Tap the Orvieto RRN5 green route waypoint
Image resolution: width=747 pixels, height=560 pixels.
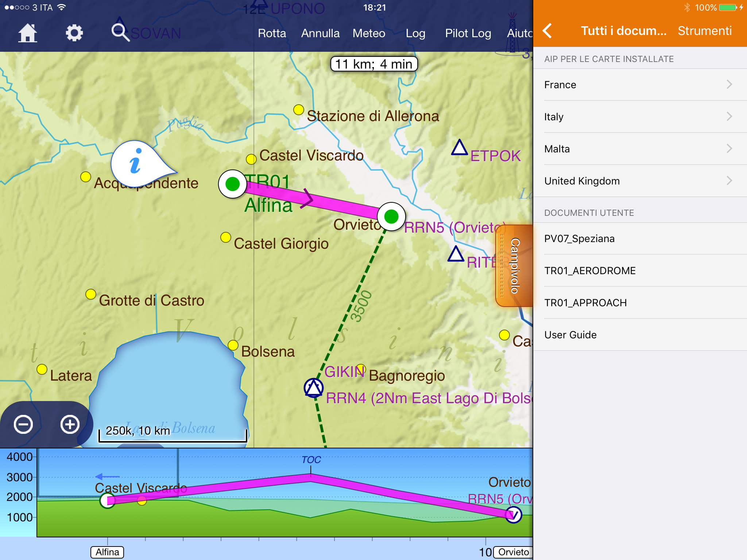point(391,217)
